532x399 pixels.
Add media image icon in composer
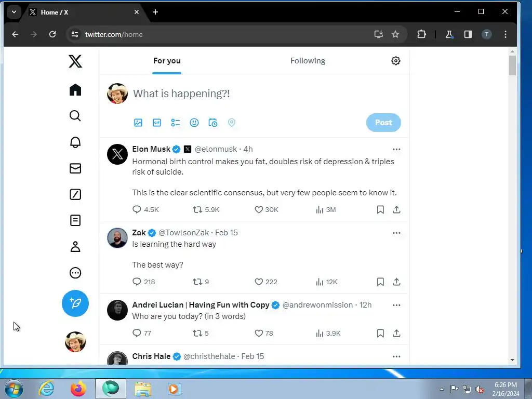138,123
